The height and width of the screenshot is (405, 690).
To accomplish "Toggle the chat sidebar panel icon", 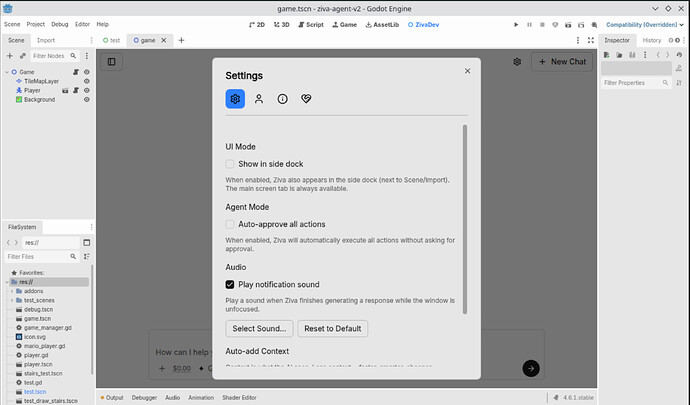I will [x=112, y=62].
